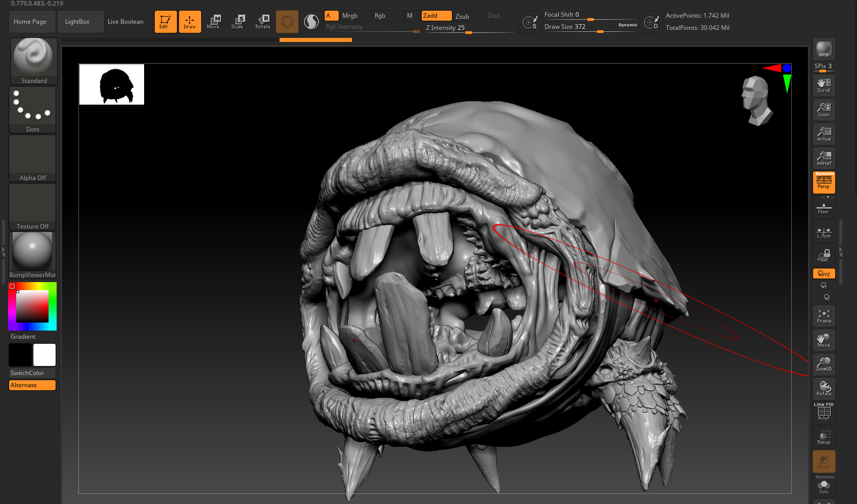Click the Frame icon to center the mesh
This screenshot has width=857, height=504.
(824, 315)
